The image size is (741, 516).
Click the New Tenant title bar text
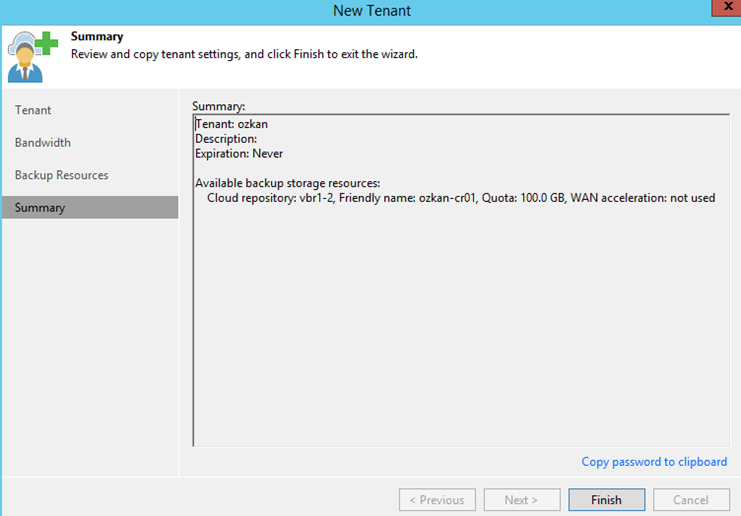pyautogui.click(x=372, y=10)
